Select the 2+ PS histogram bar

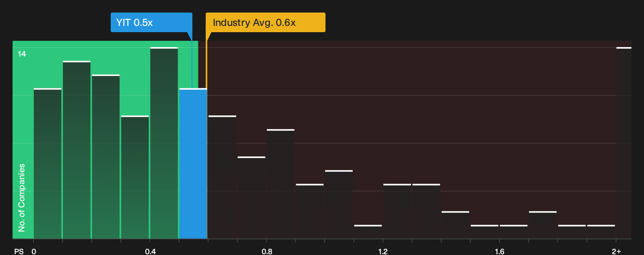pos(624,143)
